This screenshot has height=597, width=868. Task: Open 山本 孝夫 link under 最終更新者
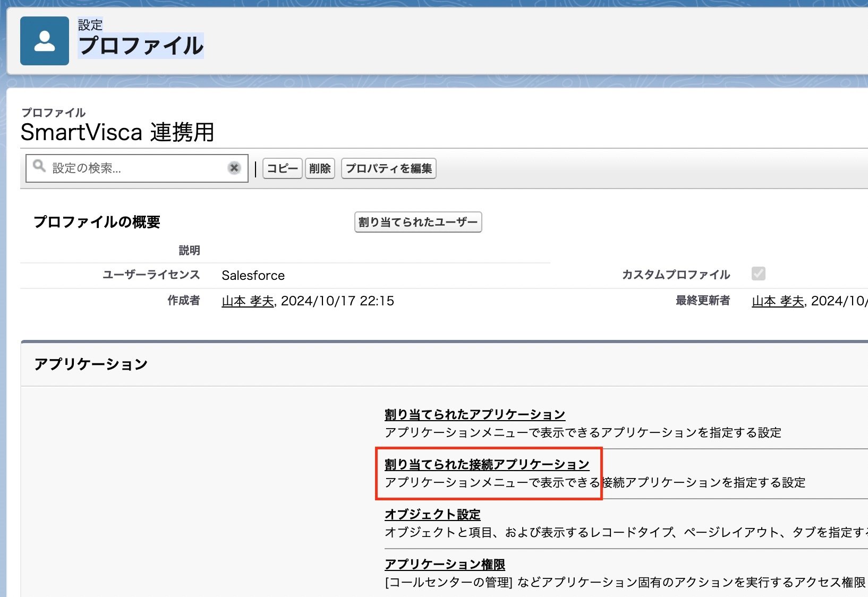(x=778, y=301)
